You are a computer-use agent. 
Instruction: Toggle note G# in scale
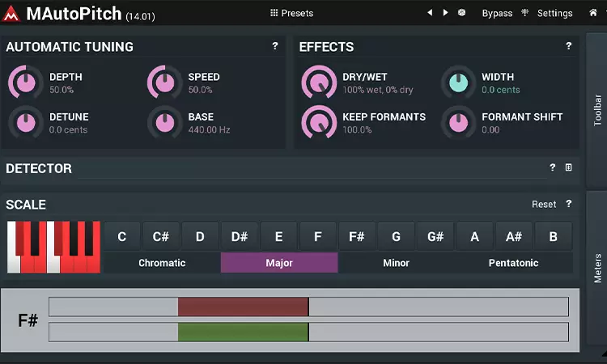pyautogui.click(x=435, y=236)
